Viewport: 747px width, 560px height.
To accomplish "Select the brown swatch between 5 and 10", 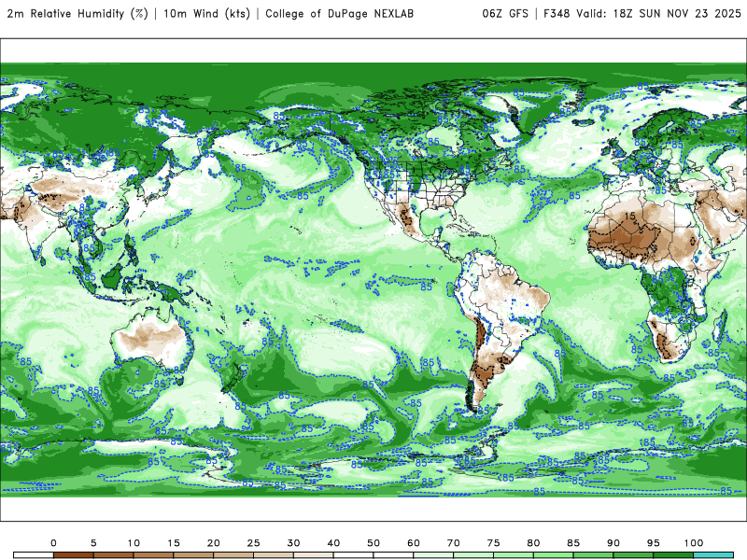I will pos(113,555).
